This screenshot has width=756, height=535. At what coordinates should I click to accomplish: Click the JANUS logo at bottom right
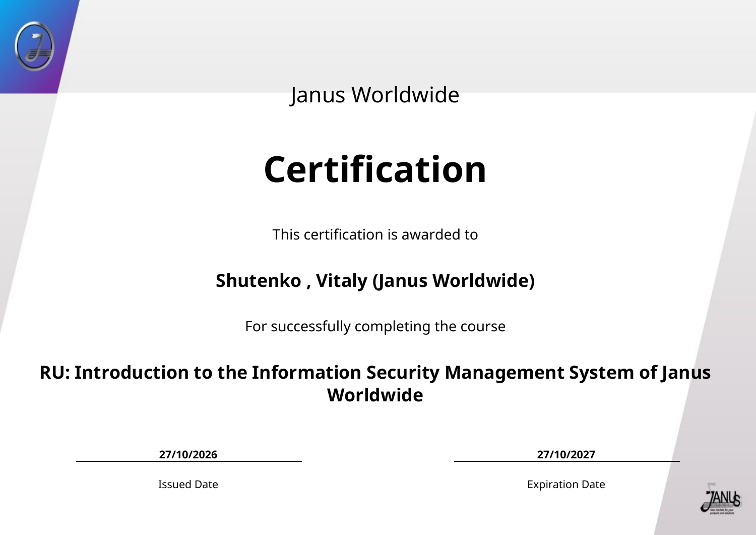pos(721,498)
